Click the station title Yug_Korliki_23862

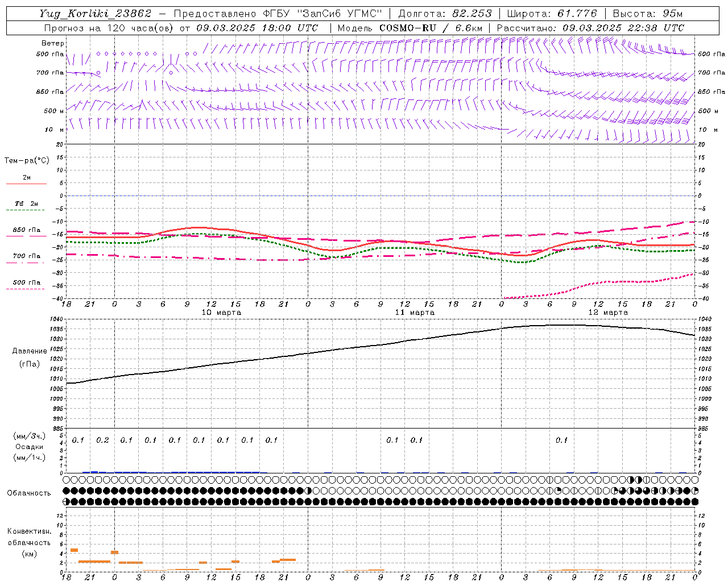[95, 14]
